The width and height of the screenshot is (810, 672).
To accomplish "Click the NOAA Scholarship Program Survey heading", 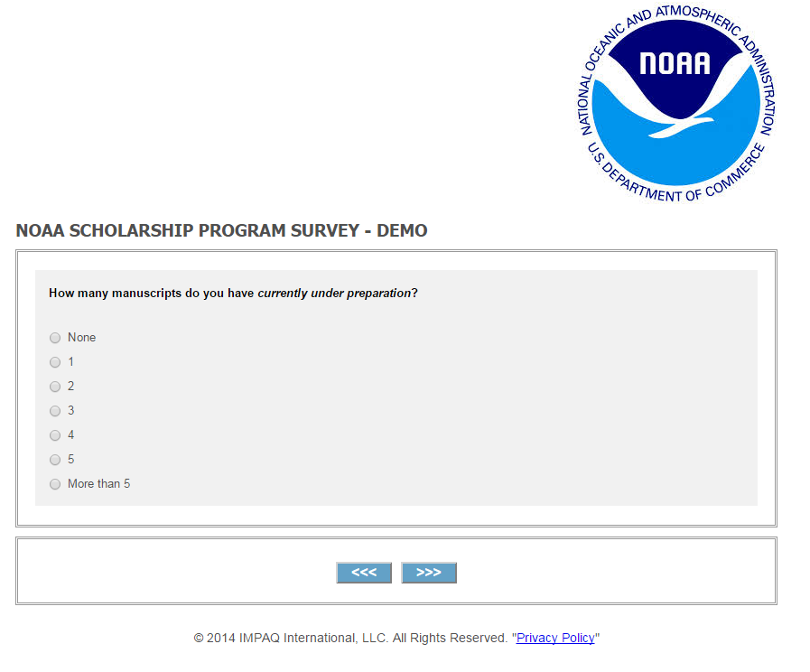I will pos(221,231).
